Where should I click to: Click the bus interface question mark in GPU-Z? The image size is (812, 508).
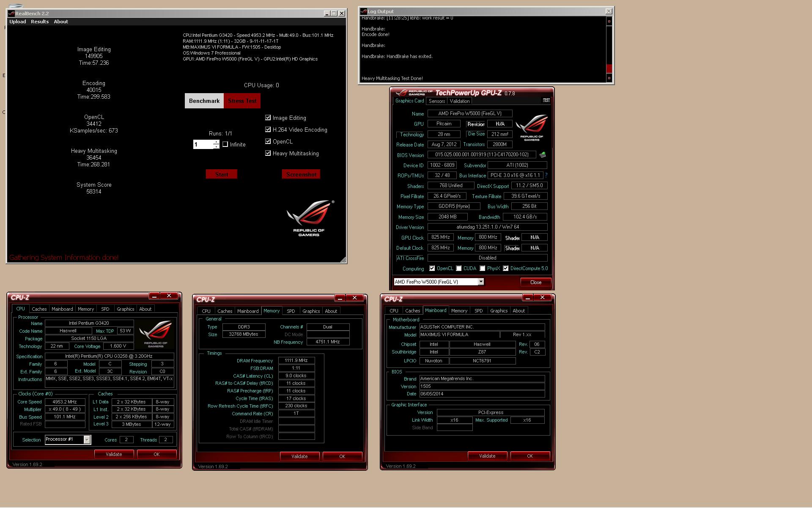pos(546,175)
